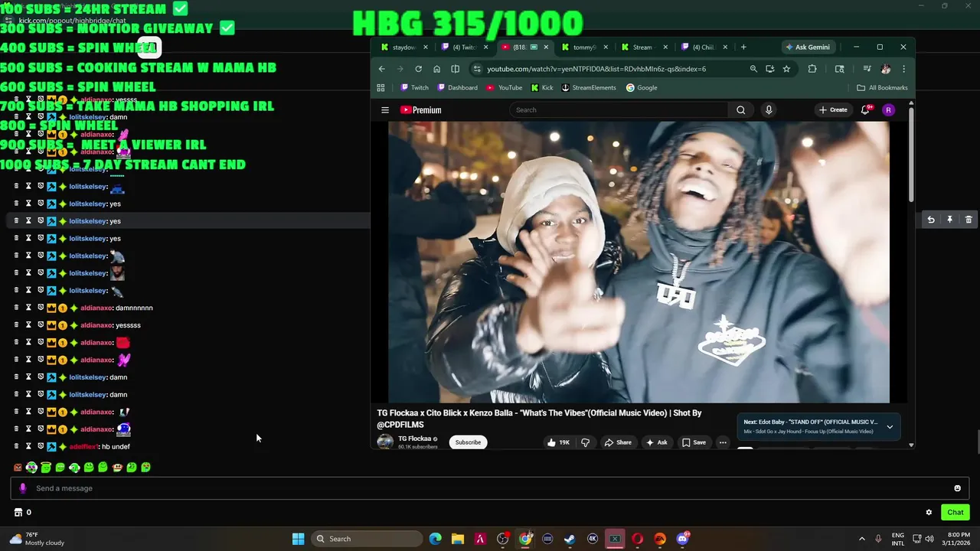Switch to the tommy Kick tab
Screen dimensions: 980x551
584,47
